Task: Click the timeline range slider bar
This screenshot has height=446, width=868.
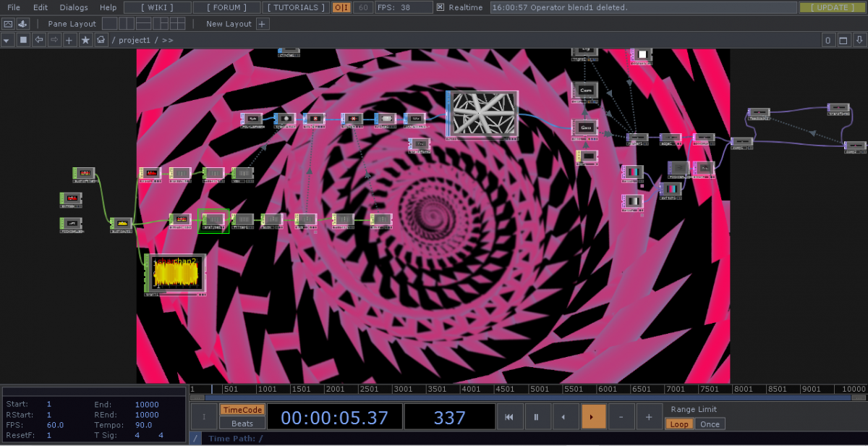Action: [x=527, y=397]
